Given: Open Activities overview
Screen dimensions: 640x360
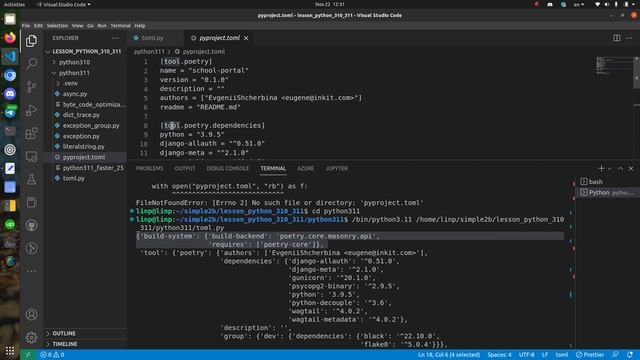Looking at the screenshot, I should click(x=14, y=4).
